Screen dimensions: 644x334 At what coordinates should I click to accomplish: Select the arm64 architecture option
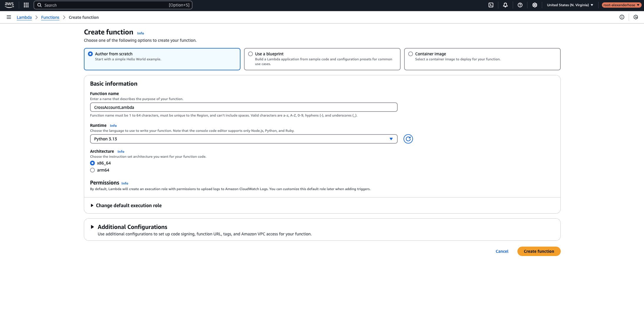(x=92, y=170)
